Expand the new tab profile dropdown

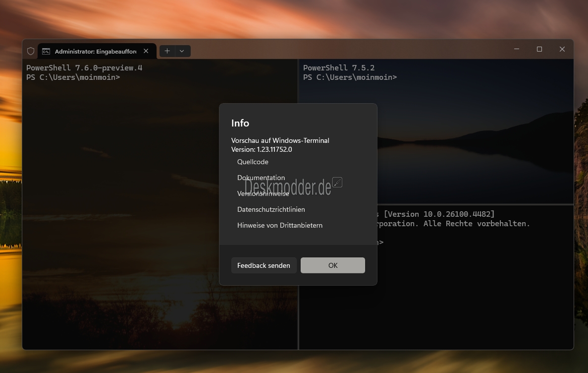[x=182, y=51]
